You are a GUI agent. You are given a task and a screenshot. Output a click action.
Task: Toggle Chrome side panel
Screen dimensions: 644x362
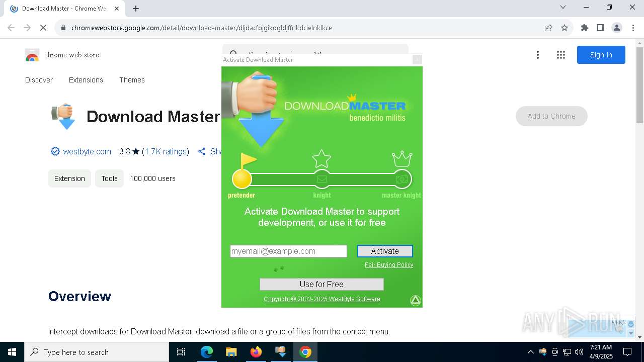tap(601, 28)
